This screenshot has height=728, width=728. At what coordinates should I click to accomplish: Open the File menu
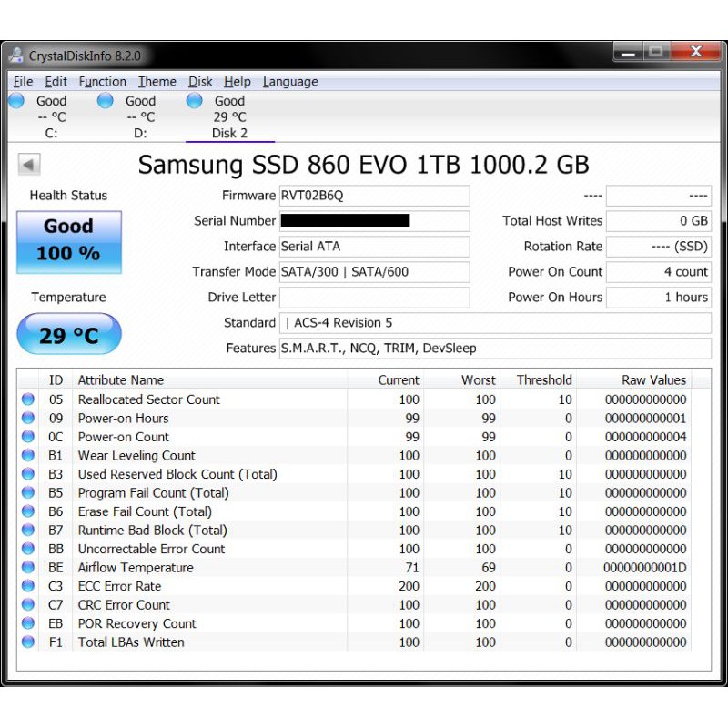coord(23,82)
